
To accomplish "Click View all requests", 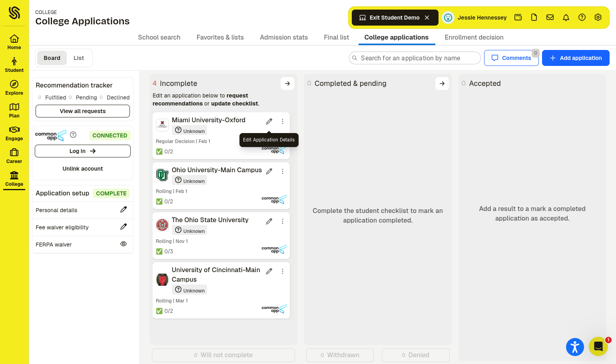I will coord(83,111).
